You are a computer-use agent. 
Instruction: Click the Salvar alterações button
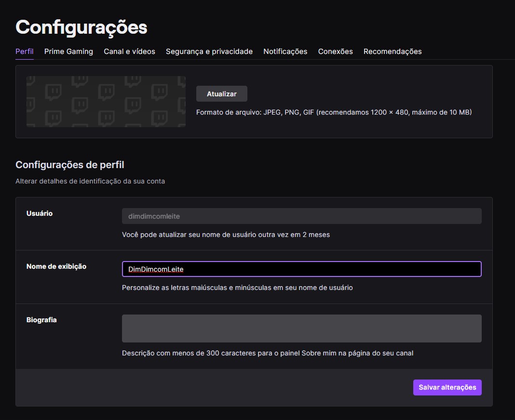447,387
